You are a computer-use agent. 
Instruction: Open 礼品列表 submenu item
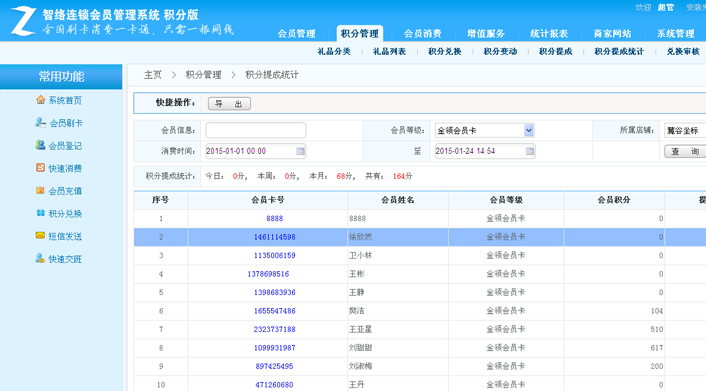point(389,51)
